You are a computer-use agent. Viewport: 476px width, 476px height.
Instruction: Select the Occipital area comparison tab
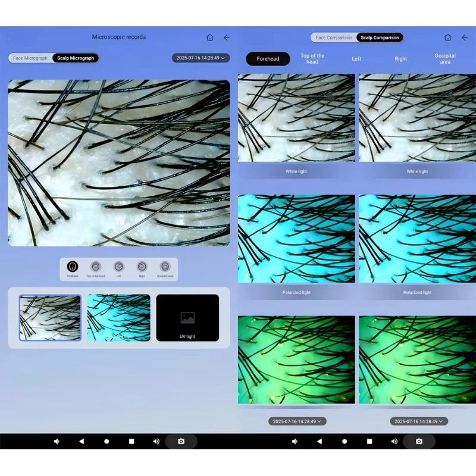[x=445, y=58]
